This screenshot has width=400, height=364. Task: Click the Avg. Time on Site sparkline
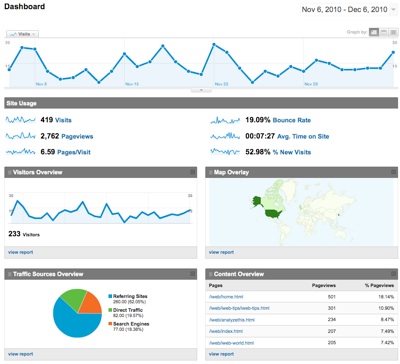pos(225,136)
